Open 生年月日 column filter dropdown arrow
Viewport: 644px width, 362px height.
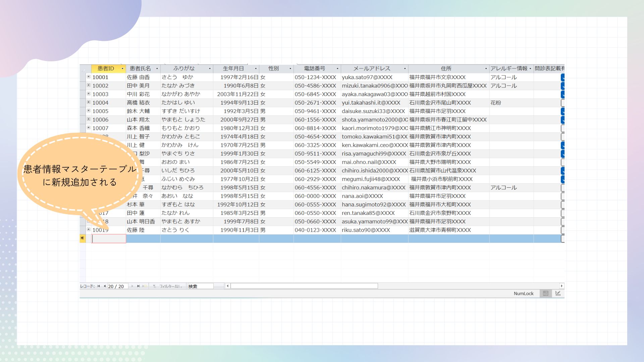(256, 69)
